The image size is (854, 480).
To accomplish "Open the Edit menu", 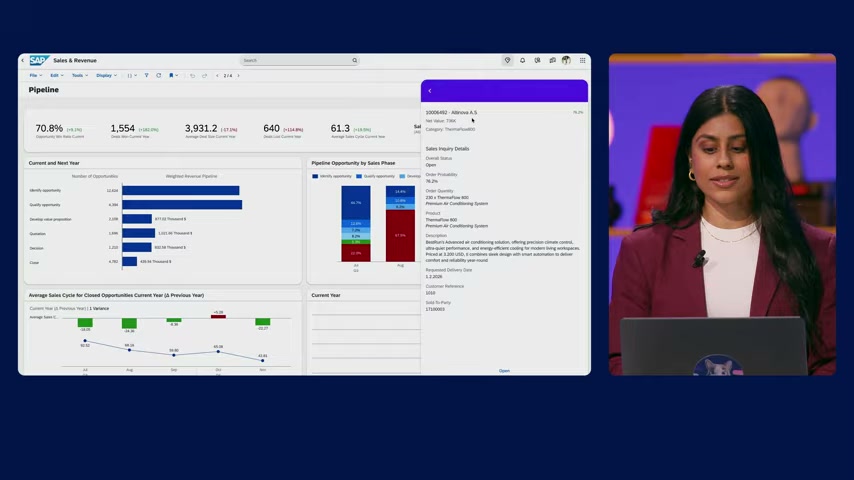I will click(x=57, y=76).
